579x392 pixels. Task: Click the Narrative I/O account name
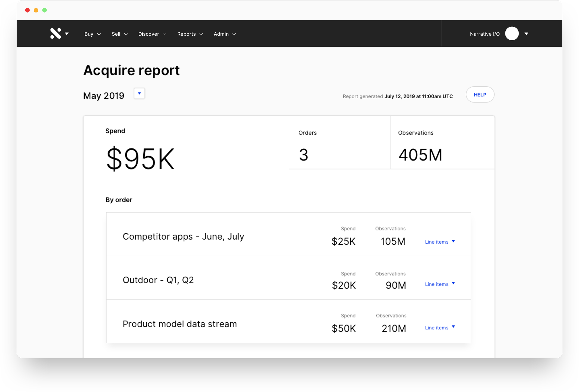(484, 34)
